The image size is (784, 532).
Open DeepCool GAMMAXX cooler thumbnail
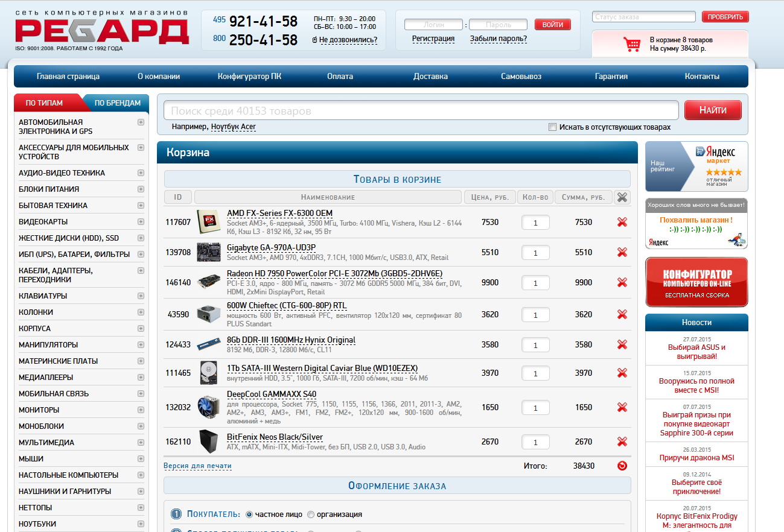pos(209,407)
